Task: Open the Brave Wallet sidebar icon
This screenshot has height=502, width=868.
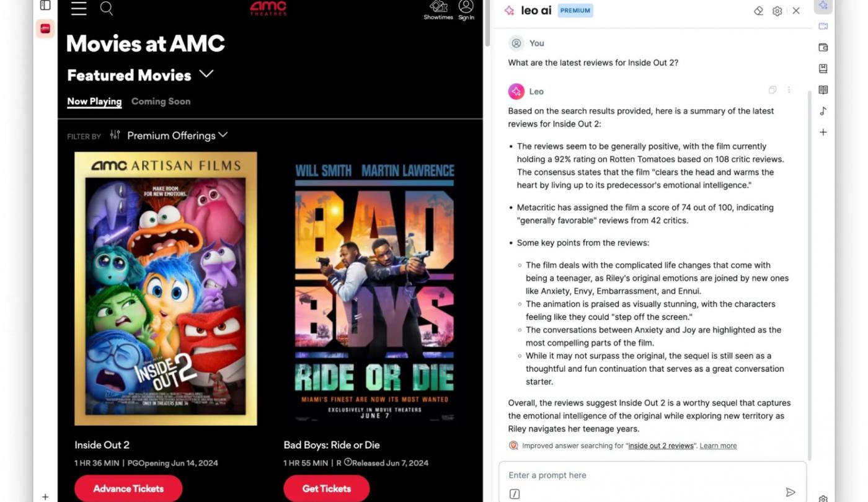Action: click(x=823, y=47)
